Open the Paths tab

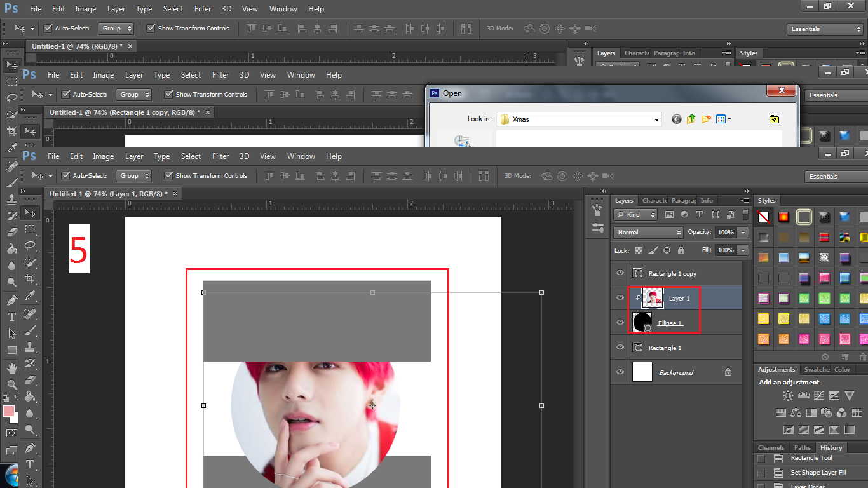coord(803,447)
